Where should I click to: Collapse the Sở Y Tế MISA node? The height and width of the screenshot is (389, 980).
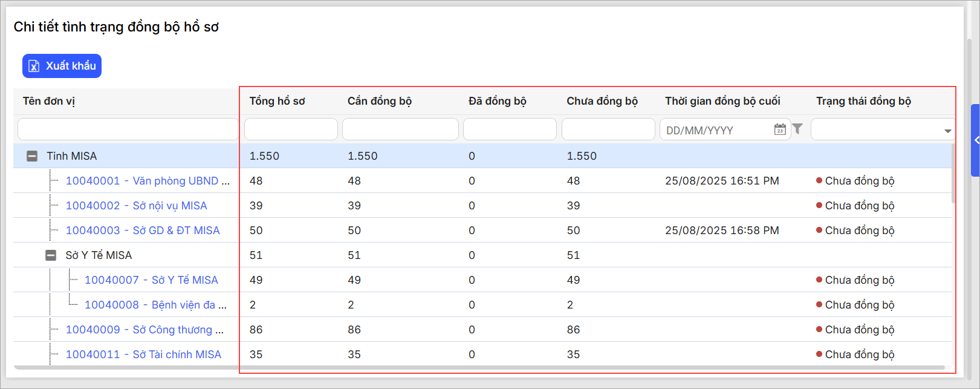pyautogui.click(x=51, y=255)
